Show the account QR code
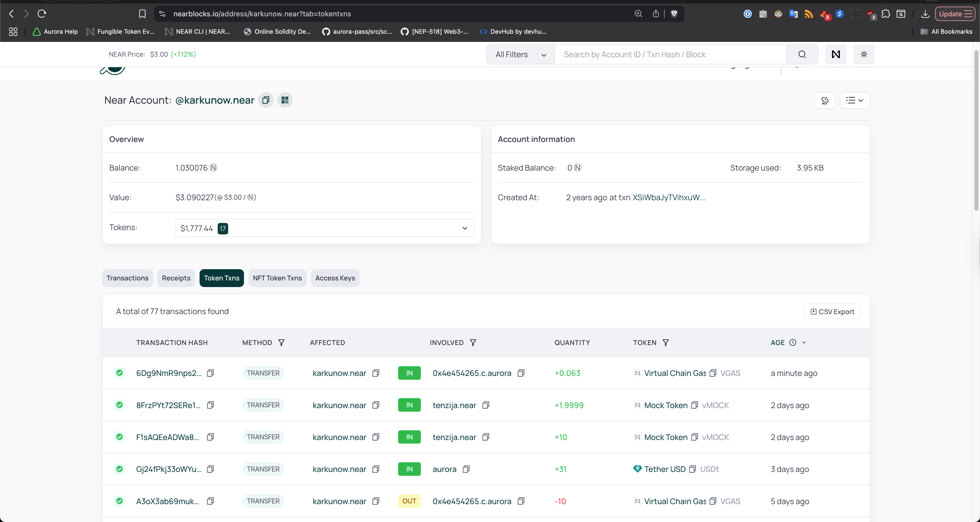 (285, 100)
